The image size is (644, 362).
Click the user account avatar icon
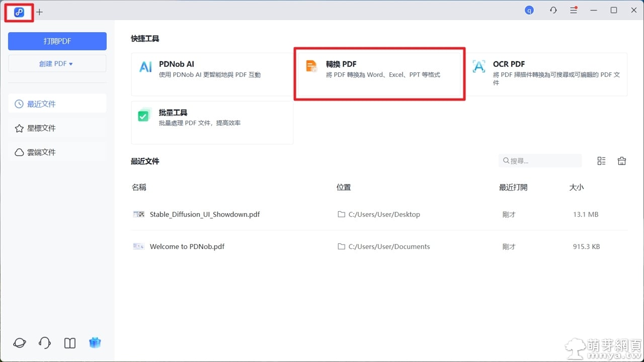[x=529, y=10]
